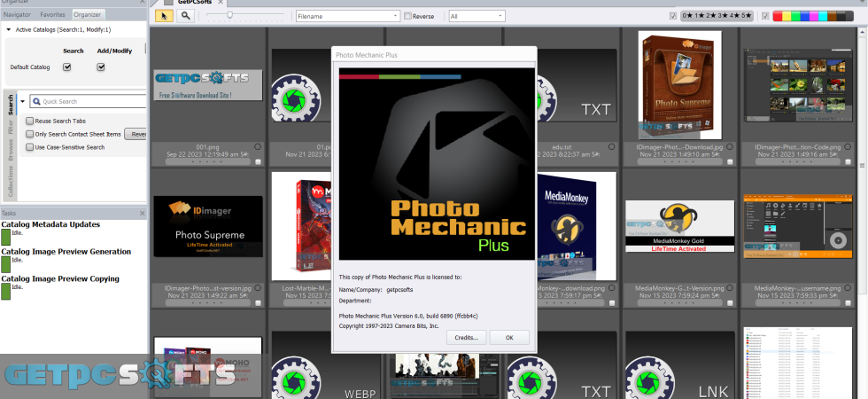This screenshot has height=399, width=868.
Task: Filter by 4 star rating
Action: pos(736,16)
